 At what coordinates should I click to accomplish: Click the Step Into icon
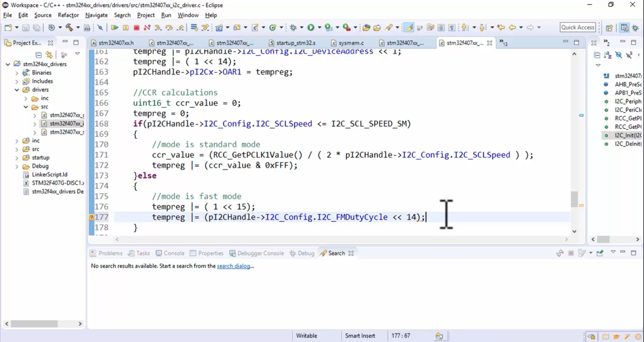(x=158, y=27)
